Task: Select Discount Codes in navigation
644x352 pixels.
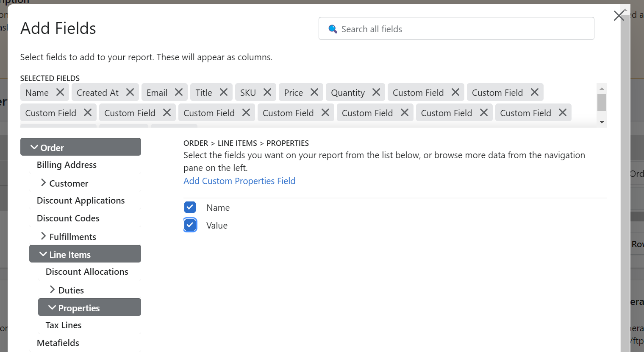Action: click(68, 218)
